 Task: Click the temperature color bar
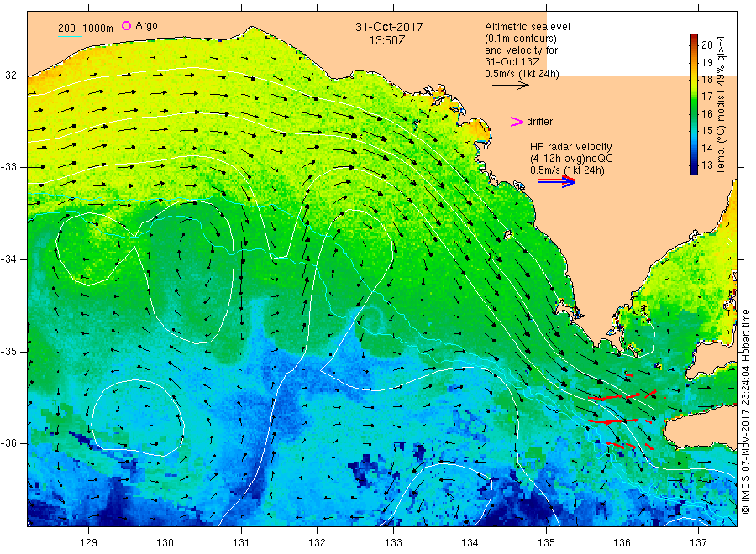[x=694, y=104]
